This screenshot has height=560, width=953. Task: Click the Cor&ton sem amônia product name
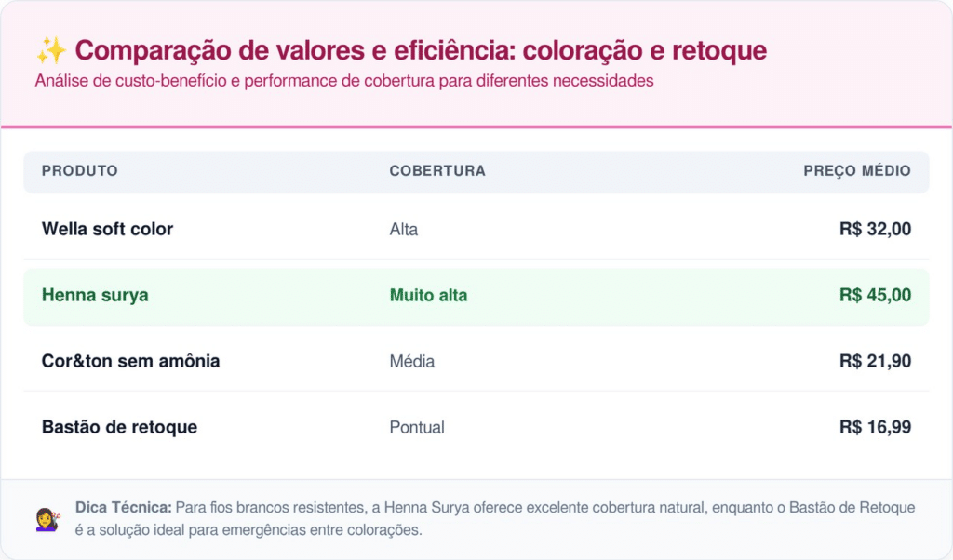[x=130, y=361]
